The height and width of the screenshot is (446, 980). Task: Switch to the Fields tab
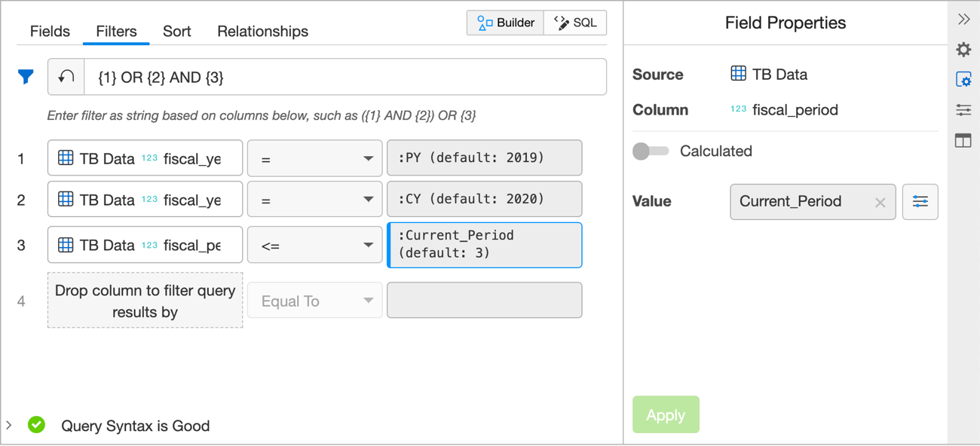click(x=50, y=32)
